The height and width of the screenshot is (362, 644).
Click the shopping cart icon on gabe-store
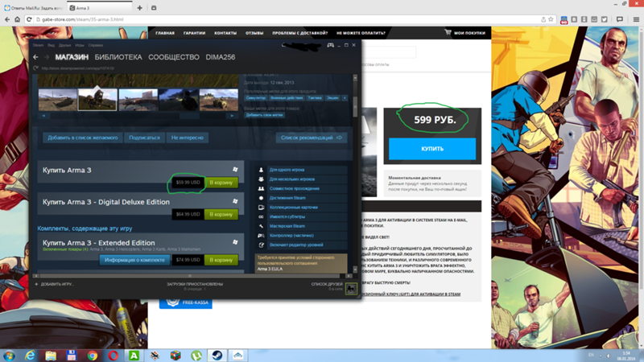click(448, 32)
